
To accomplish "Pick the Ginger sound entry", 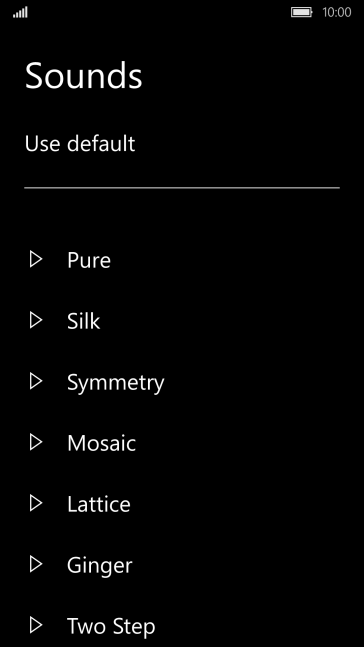I will (99, 566).
